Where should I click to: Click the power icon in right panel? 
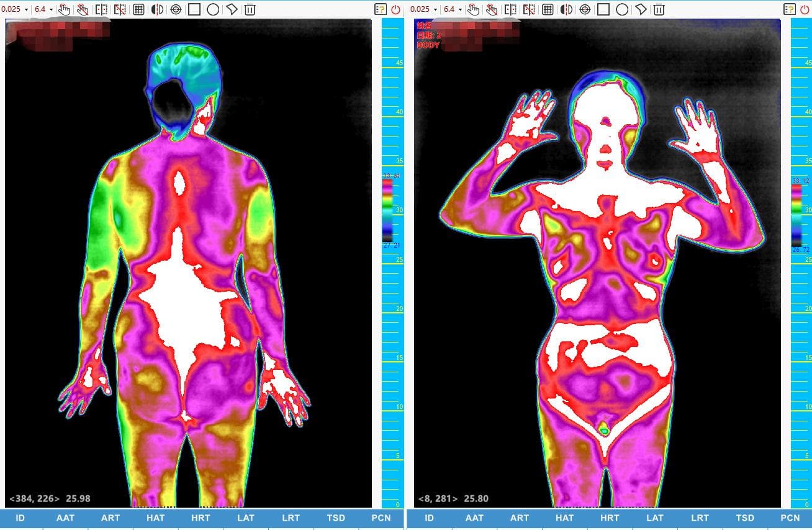805,9
